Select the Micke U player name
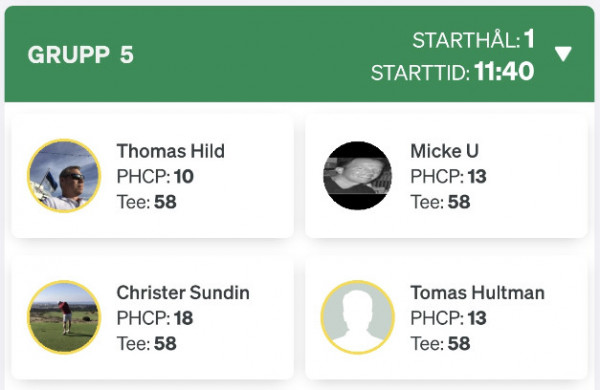 click(445, 151)
